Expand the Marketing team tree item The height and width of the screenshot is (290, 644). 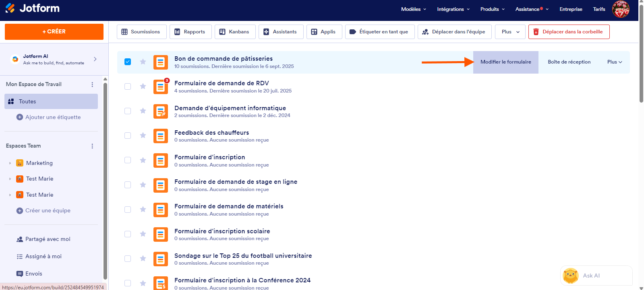click(10, 163)
